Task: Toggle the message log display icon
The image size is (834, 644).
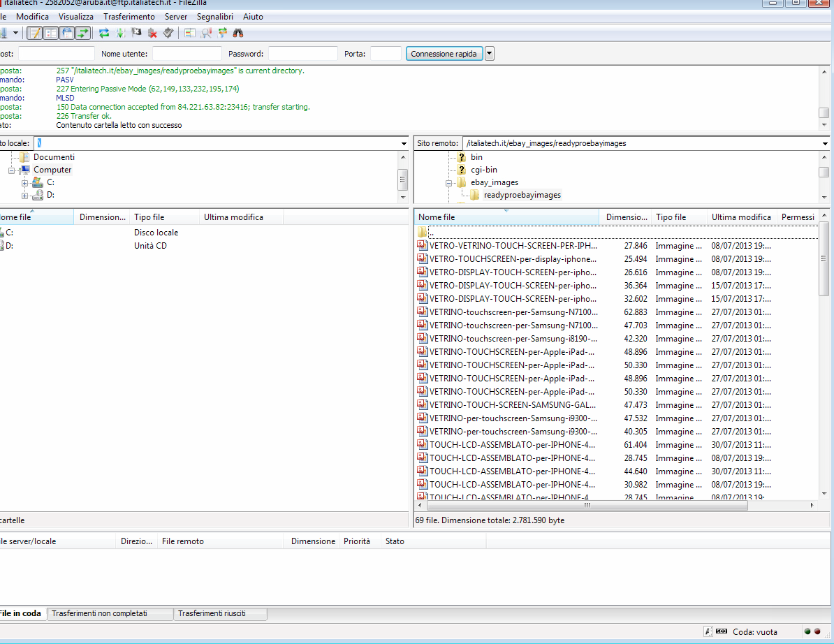Action: click(x=34, y=33)
